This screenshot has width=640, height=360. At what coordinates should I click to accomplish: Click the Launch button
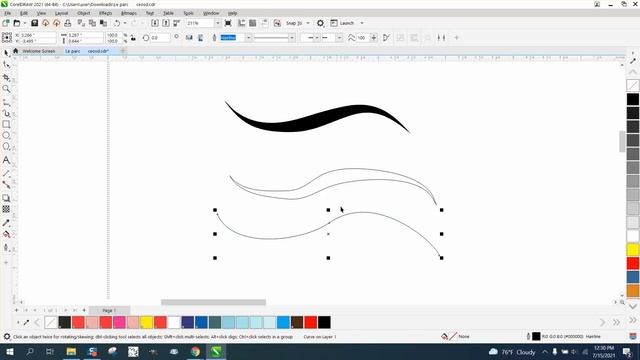point(342,23)
